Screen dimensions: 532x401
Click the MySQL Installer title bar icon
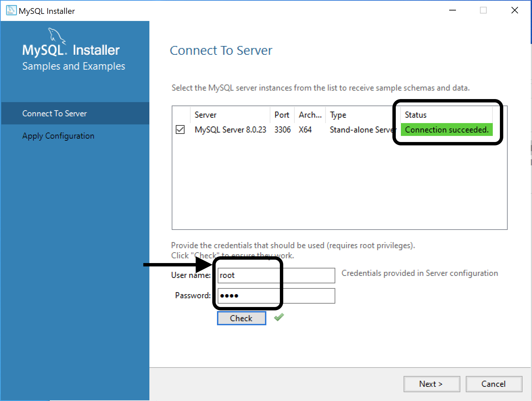(x=11, y=10)
